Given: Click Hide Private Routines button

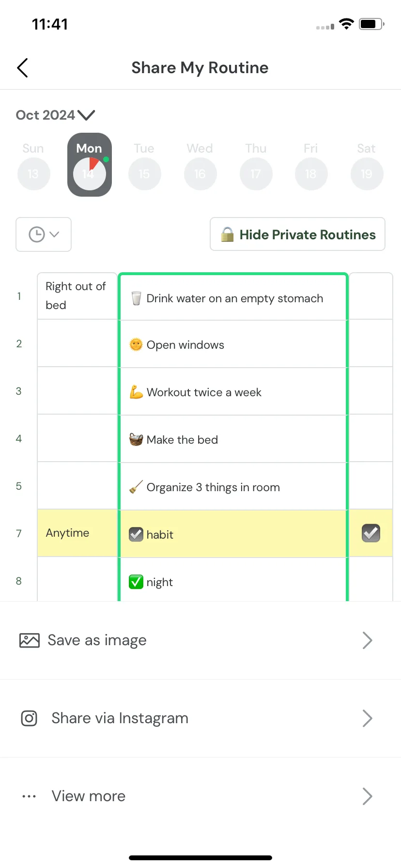Looking at the screenshot, I should coord(297,234).
